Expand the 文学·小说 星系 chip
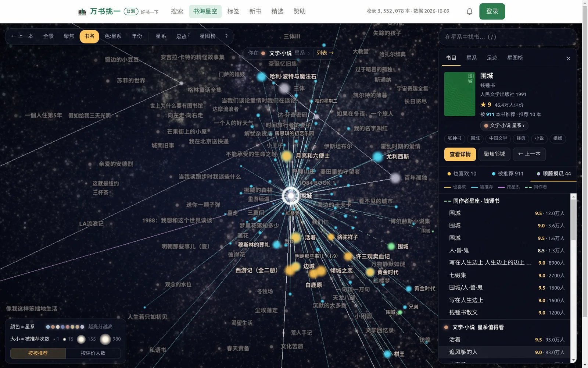Image resolution: width=588 pixels, height=368 pixels. pos(504,125)
